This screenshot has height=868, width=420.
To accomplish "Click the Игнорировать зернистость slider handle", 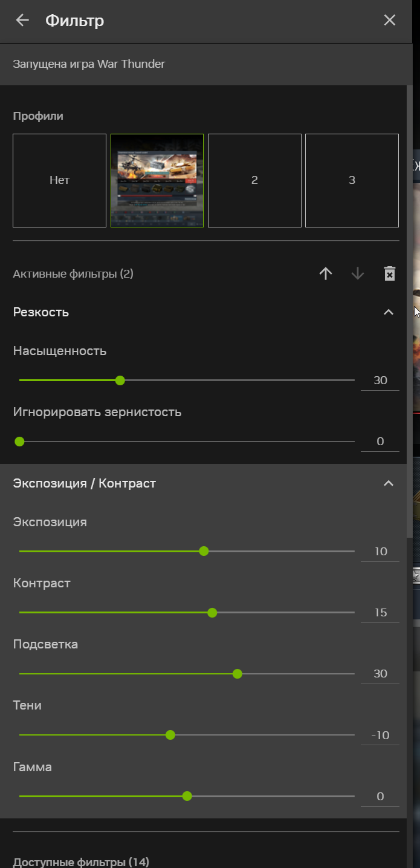I will click(x=19, y=442).
